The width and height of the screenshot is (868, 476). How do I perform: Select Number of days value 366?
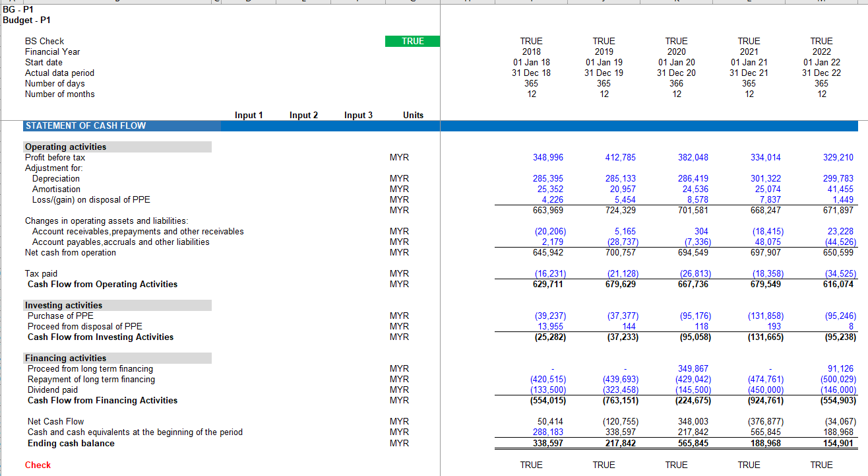(x=677, y=83)
